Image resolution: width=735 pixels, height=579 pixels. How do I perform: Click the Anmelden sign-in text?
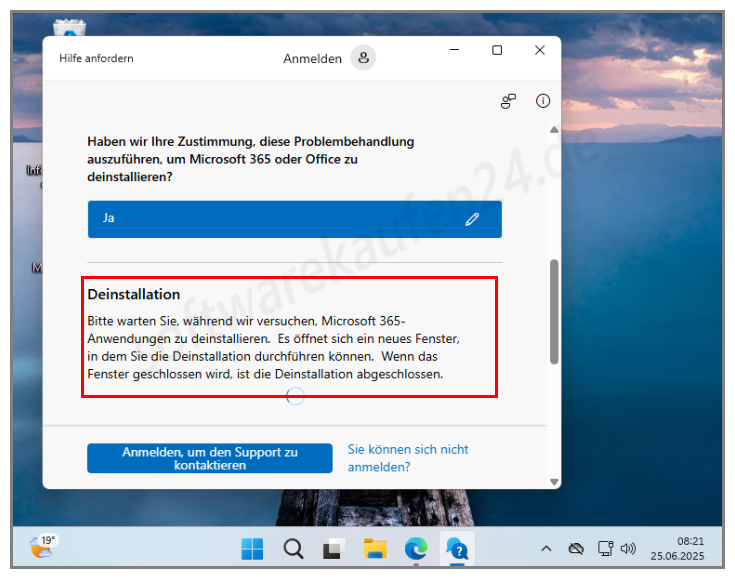click(x=312, y=59)
